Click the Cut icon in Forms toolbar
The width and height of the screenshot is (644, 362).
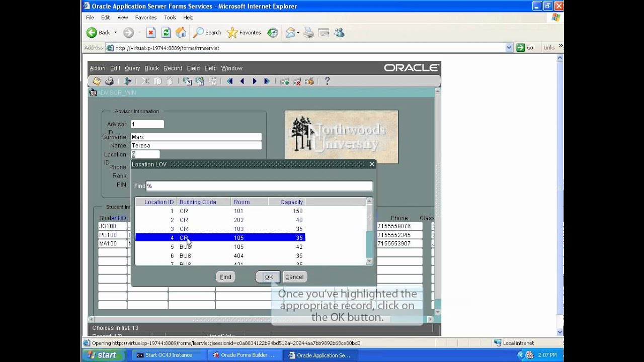coord(145,81)
